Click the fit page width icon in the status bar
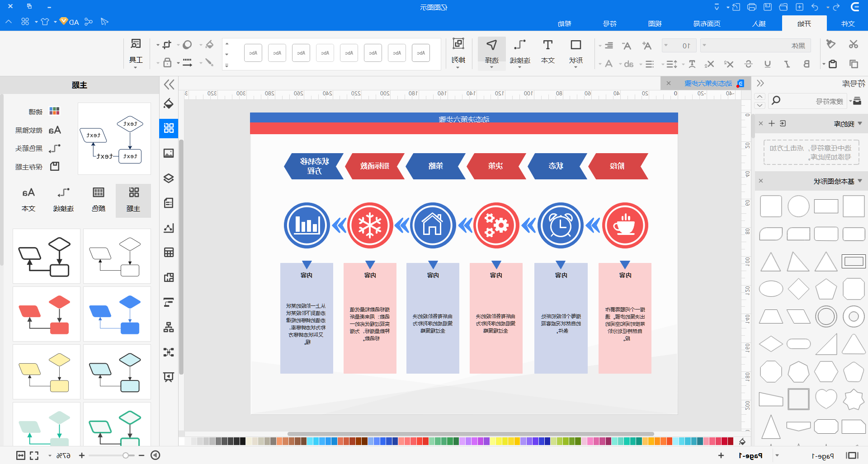The height and width of the screenshot is (464, 868). (x=20, y=455)
